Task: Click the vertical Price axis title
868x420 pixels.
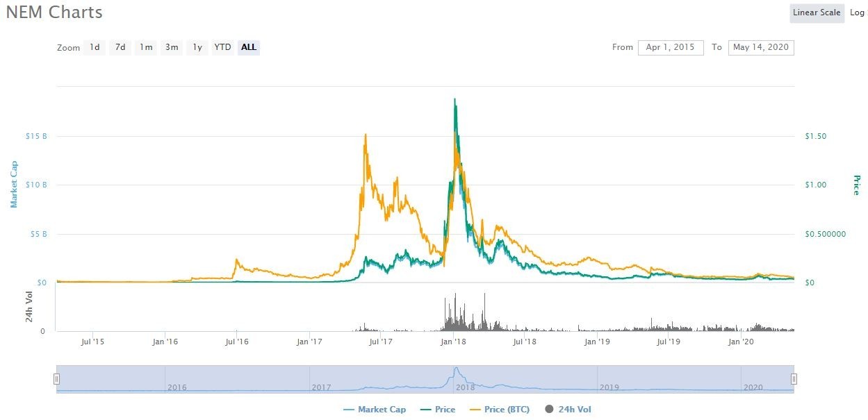Action: 856,185
